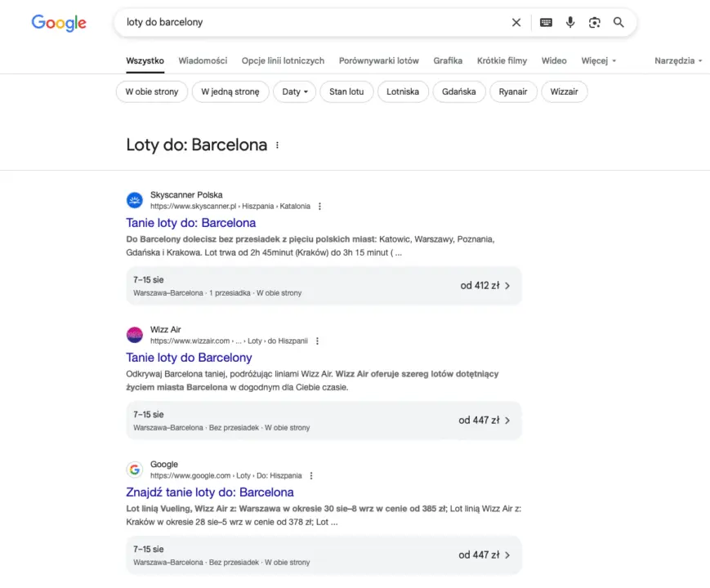Image resolution: width=710 pixels, height=588 pixels.
Task: Start voice search with the microphone icon
Action: pos(570,22)
